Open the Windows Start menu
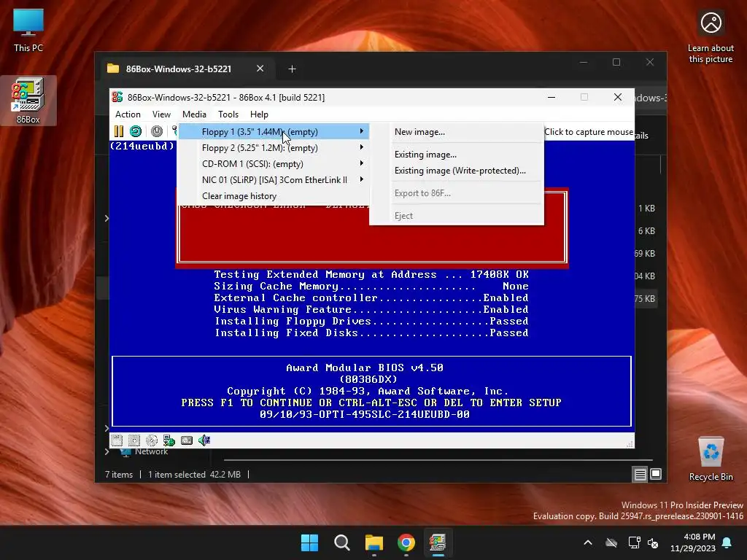Viewport: 747px width, 560px height. [309, 542]
